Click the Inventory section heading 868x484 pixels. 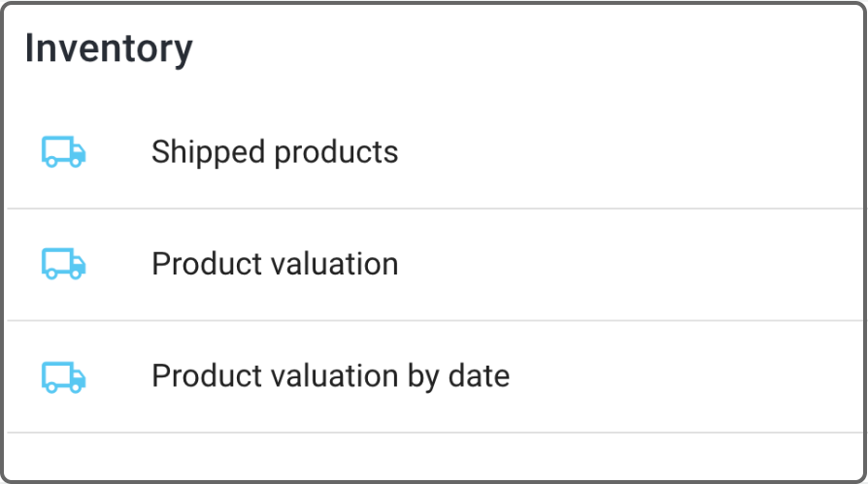(109, 48)
